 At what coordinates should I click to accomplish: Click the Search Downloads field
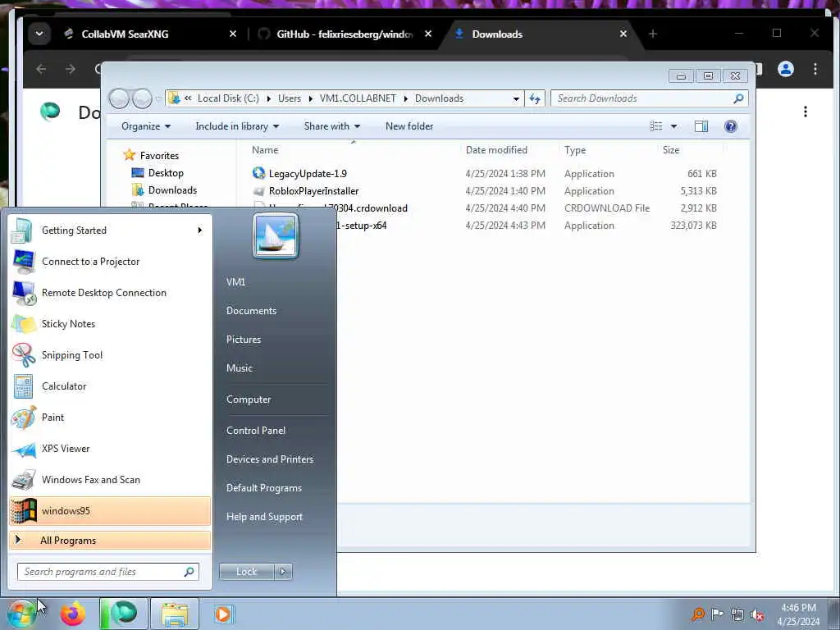(x=649, y=98)
